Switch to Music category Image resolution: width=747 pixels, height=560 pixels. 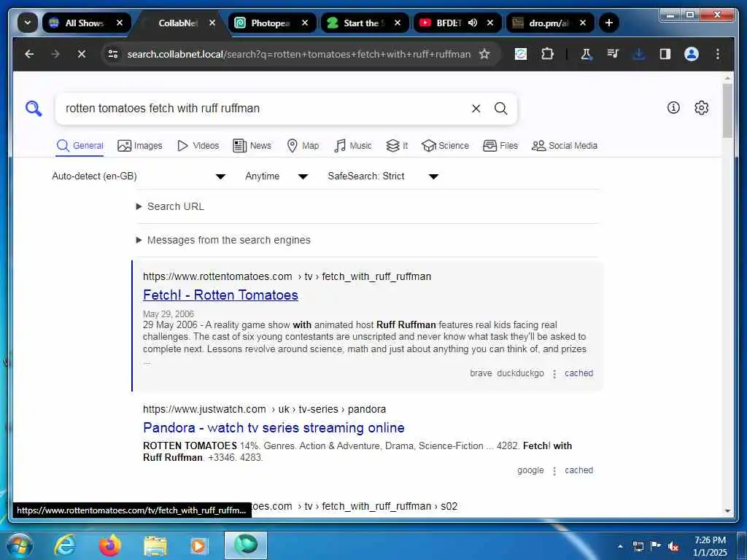click(x=352, y=146)
